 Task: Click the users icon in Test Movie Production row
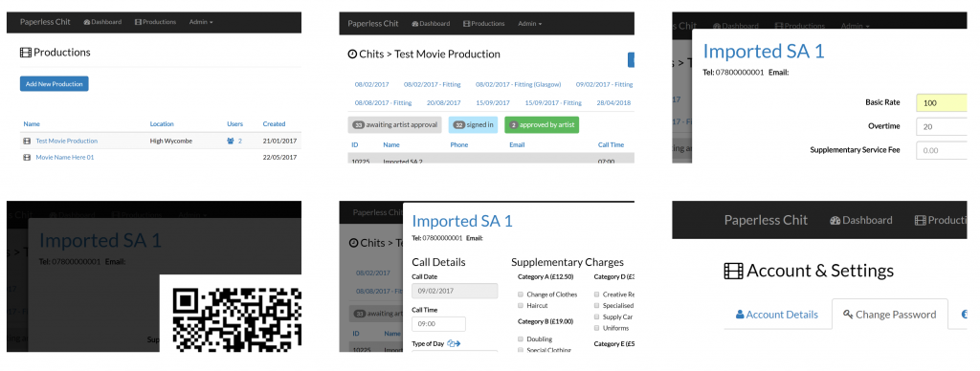coord(231,142)
